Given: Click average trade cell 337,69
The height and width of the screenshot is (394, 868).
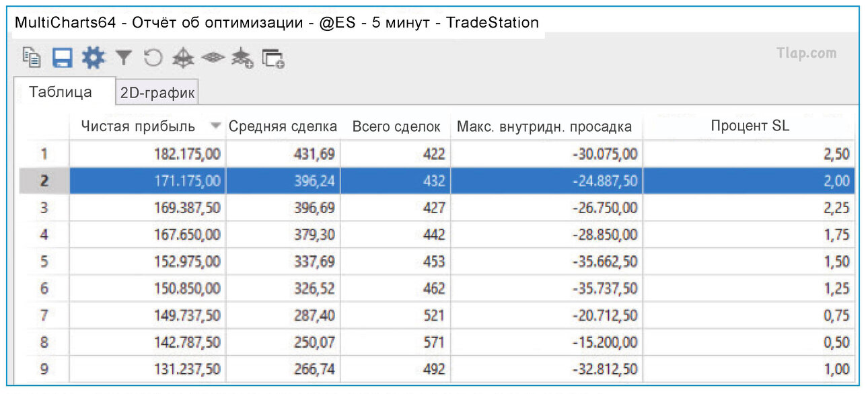Looking at the screenshot, I should [283, 262].
